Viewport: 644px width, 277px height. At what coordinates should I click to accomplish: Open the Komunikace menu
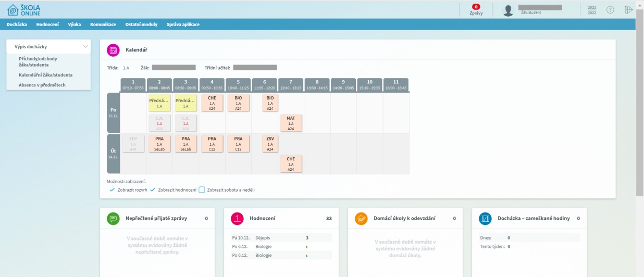point(103,24)
